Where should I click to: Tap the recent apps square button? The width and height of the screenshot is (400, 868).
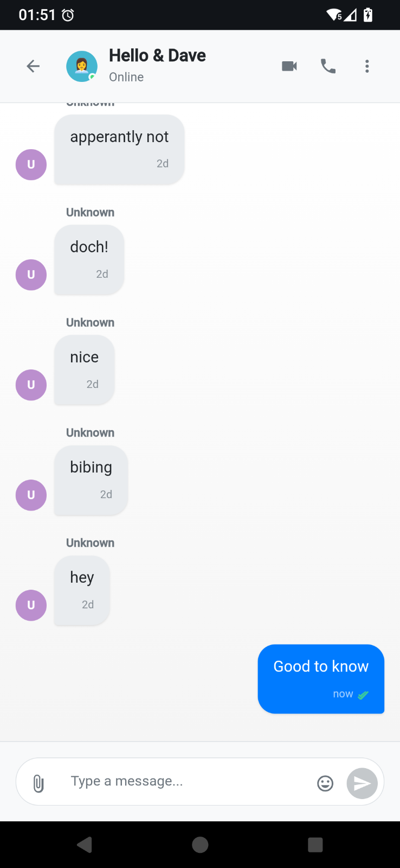point(315,844)
